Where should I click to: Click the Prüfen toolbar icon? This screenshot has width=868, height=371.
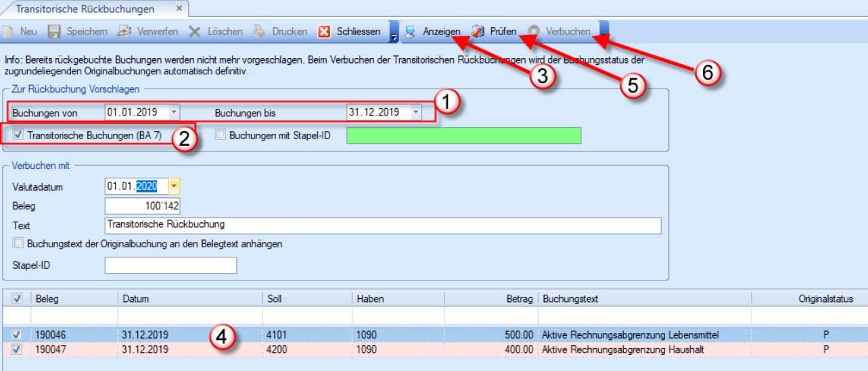(478, 31)
